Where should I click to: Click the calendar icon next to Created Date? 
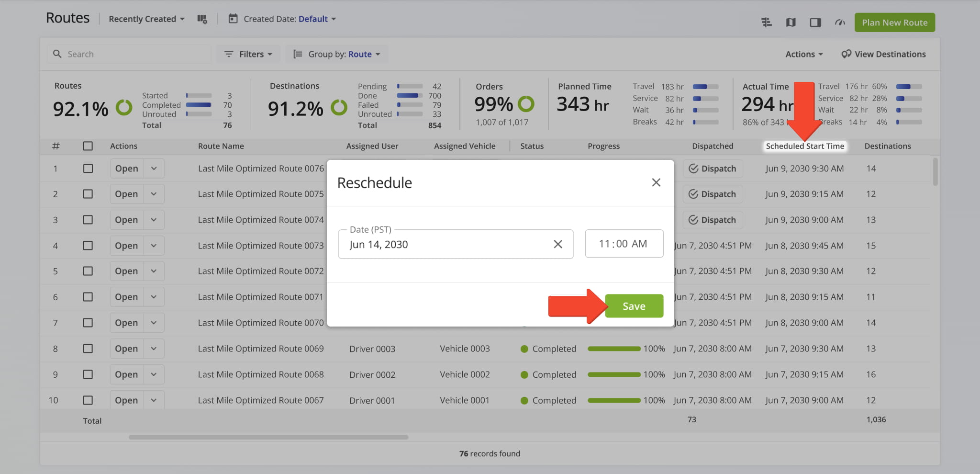[x=233, y=19]
